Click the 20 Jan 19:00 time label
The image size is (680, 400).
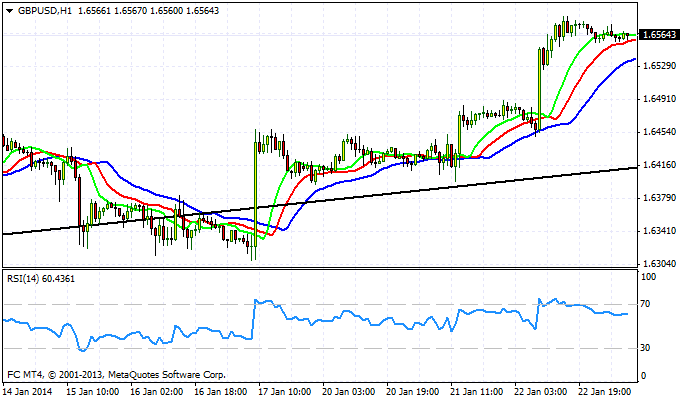click(x=413, y=392)
